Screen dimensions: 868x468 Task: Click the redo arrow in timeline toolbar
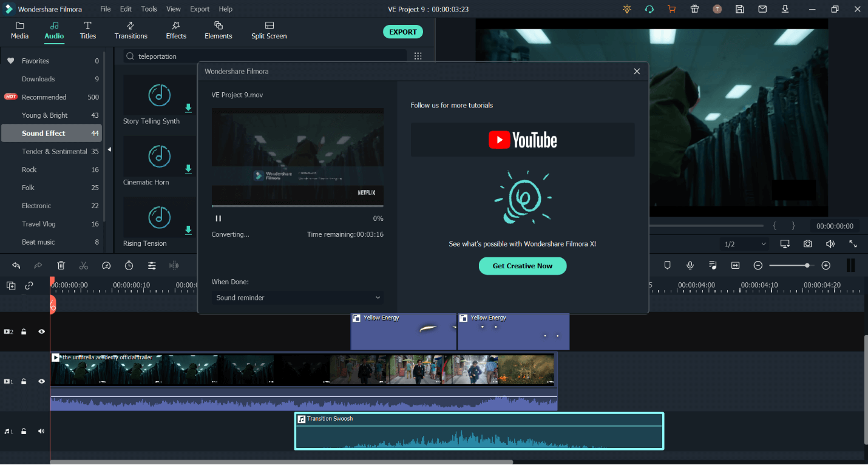38,265
